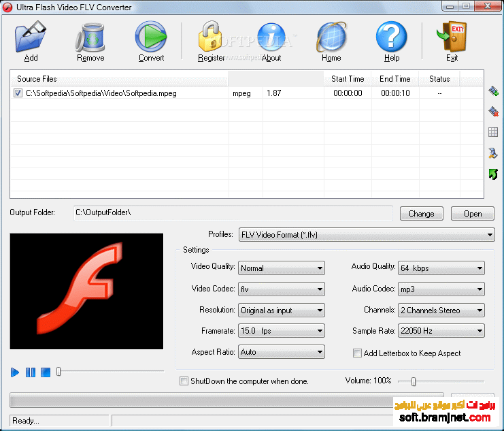Click the preview seek slider handle
The image size is (504, 431).
click(x=58, y=372)
